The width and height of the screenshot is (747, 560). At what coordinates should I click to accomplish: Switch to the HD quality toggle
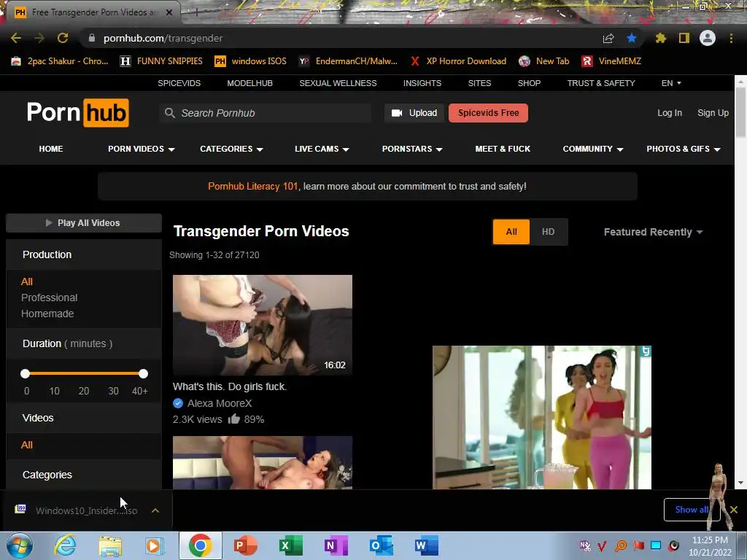click(x=549, y=232)
